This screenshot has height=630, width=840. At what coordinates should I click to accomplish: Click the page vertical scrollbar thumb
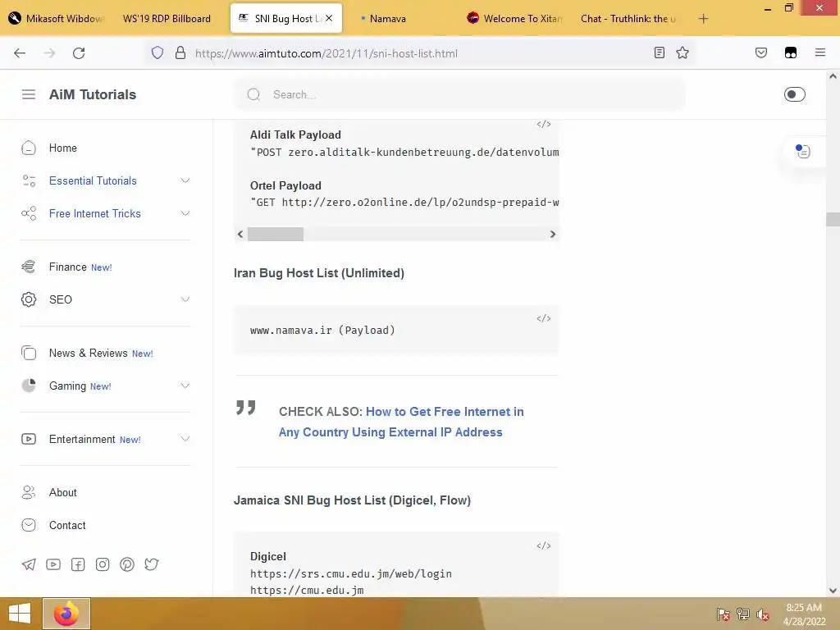click(x=833, y=219)
